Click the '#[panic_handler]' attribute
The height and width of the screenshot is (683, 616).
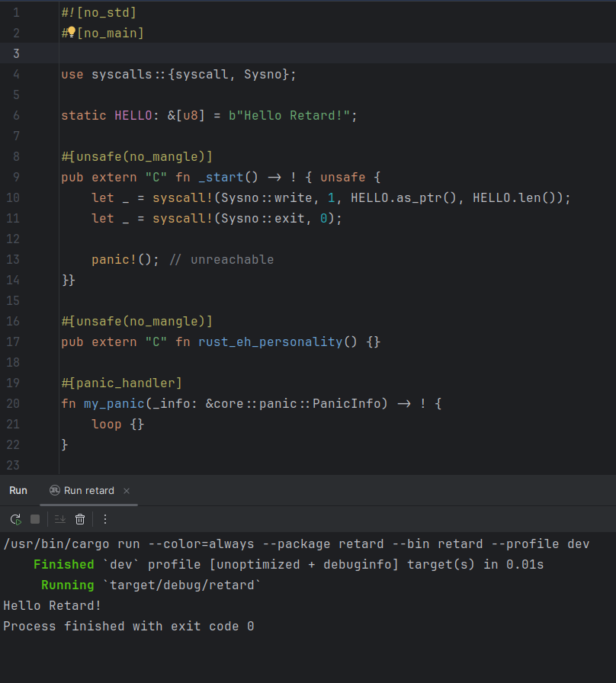(121, 383)
